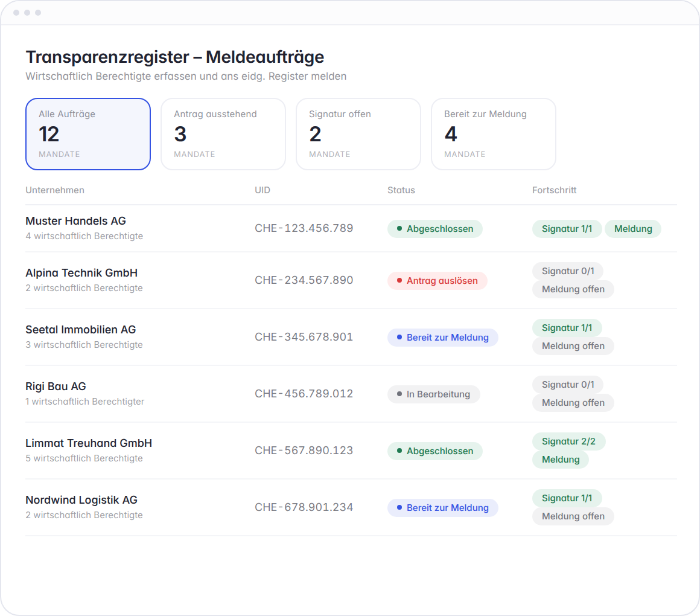Open the Nordwind Logistik AG row
The image size is (700, 616).
pos(351,507)
